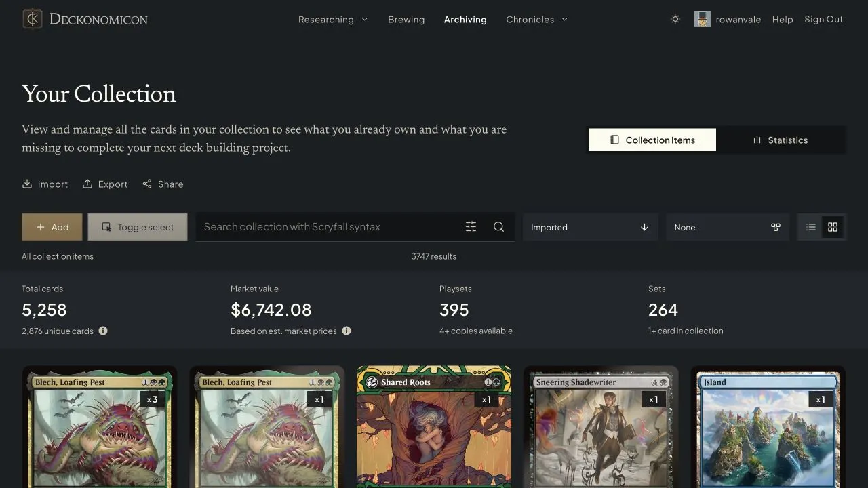Image resolution: width=868 pixels, height=488 pixels.
Task: Click the 3747 results text
Action: click(x=434, y=256)
